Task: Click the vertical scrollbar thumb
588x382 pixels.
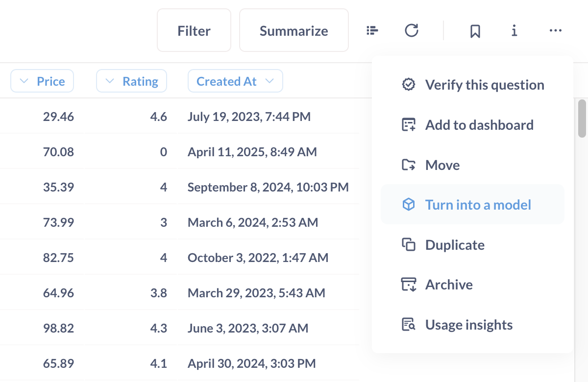Action: [x=582, y=119]
